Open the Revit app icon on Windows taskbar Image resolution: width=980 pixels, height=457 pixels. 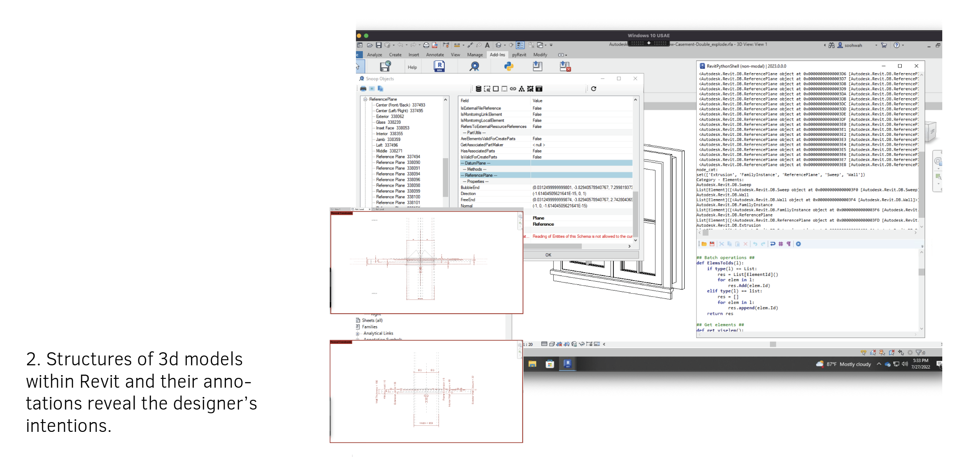click(x=567, y=364)
